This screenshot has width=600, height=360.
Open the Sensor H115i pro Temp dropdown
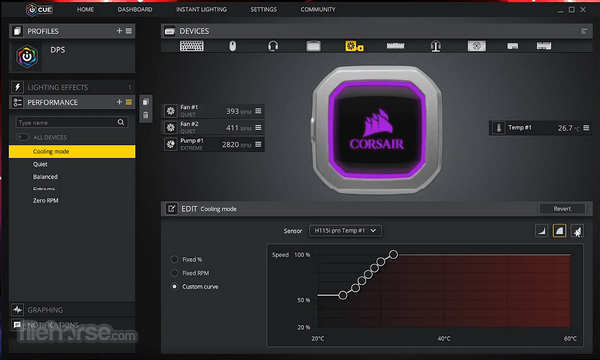[x=345, y=230]
